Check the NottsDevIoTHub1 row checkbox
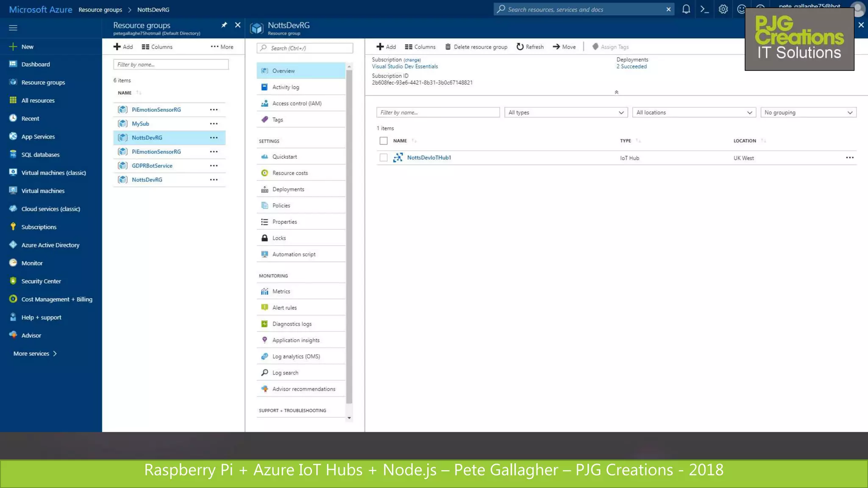 384,158
